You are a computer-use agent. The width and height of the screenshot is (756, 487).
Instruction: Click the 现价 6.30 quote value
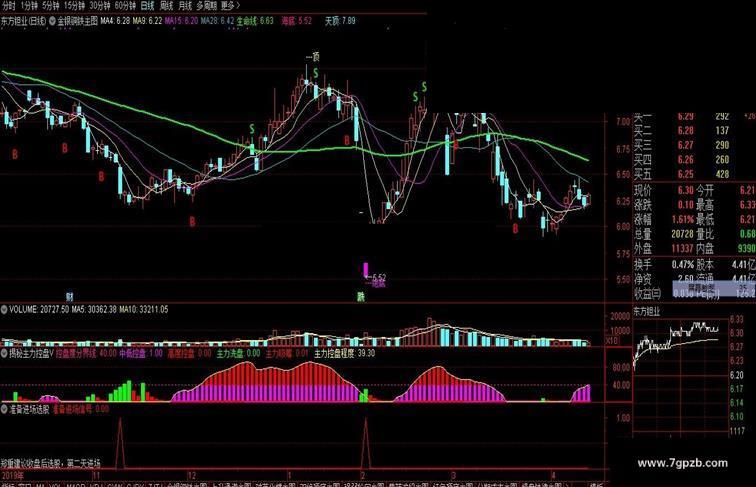coord(685,190)
